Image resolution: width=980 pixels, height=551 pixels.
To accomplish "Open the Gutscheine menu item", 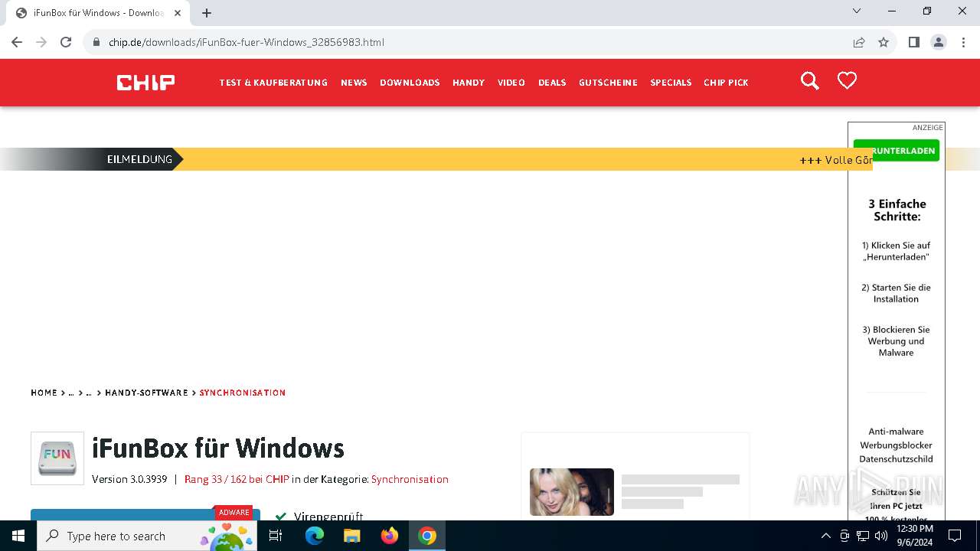I will click(608, 83).
